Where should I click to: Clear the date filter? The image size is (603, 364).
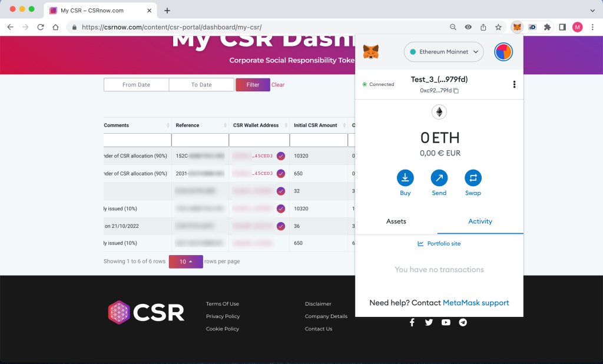pos(278,85)
